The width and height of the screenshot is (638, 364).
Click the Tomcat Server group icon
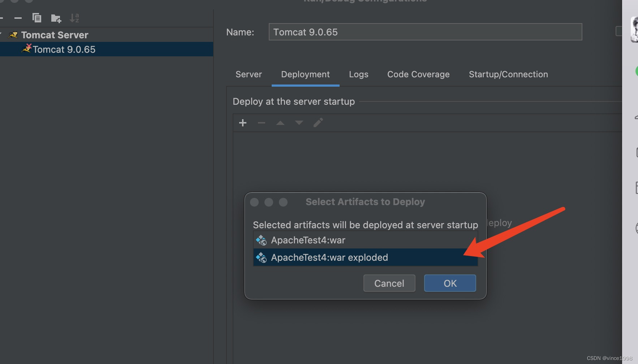point(13,35)
